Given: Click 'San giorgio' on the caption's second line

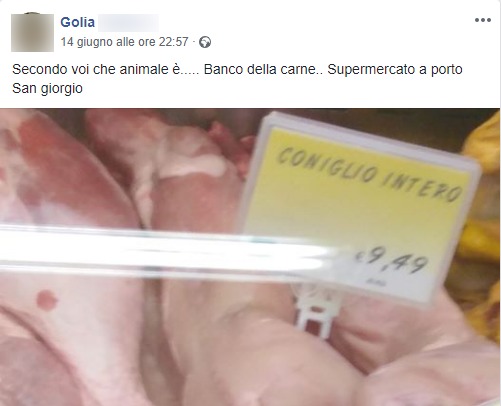Looking at the screenshot, I should coord(47,89).
